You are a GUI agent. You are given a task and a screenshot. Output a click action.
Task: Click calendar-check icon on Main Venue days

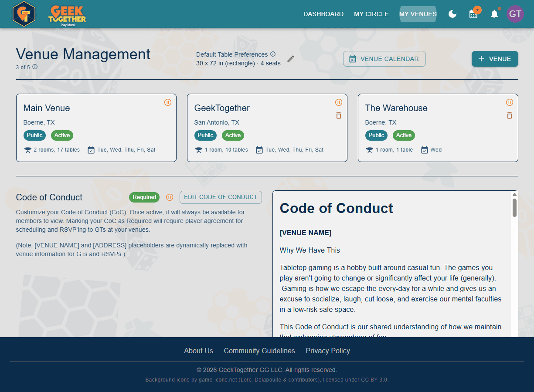tap(91, 150)
